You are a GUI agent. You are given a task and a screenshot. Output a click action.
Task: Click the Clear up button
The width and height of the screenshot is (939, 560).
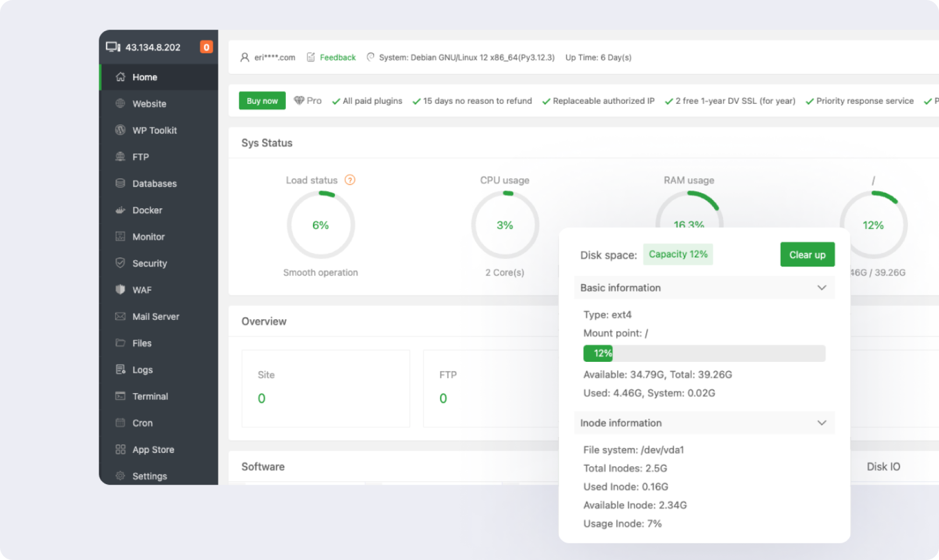[807, 255]
